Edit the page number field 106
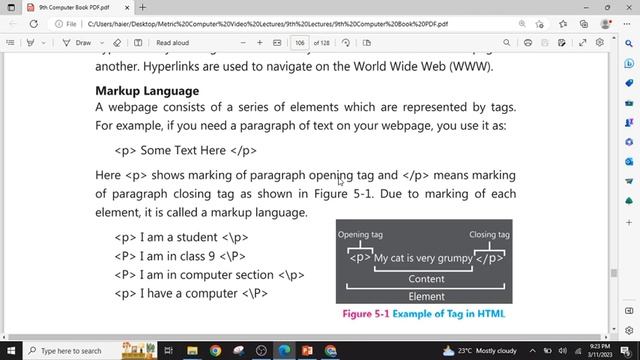The image size is (640, 360). point(300,42)
